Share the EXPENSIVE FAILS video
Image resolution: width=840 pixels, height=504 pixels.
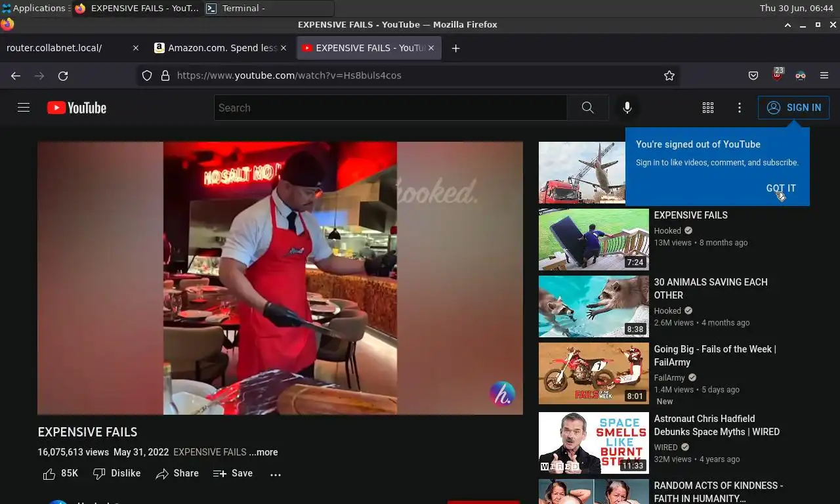[177, 473]
